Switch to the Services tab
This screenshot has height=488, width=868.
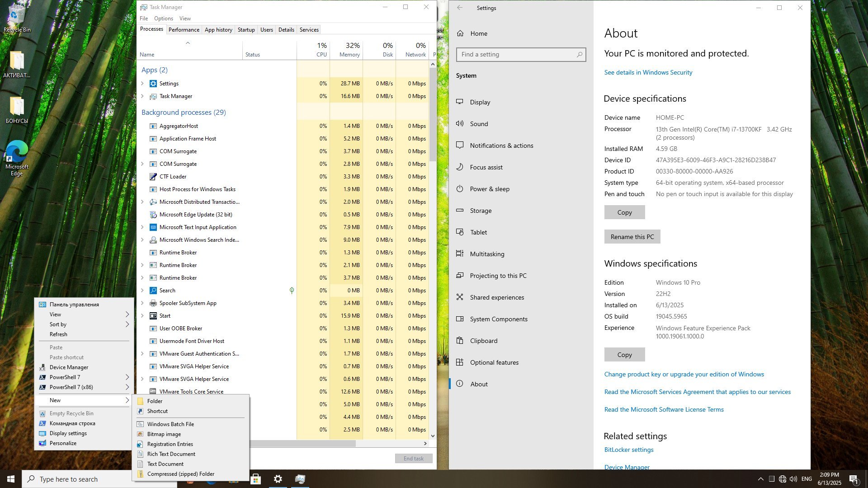[309, 30]
